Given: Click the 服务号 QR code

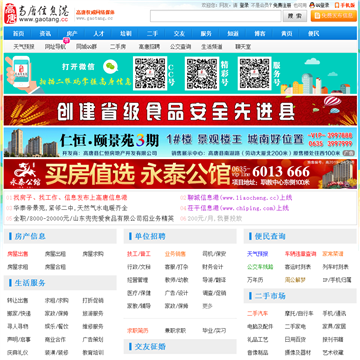Looking at the screenshot, I should coord(255,73).
